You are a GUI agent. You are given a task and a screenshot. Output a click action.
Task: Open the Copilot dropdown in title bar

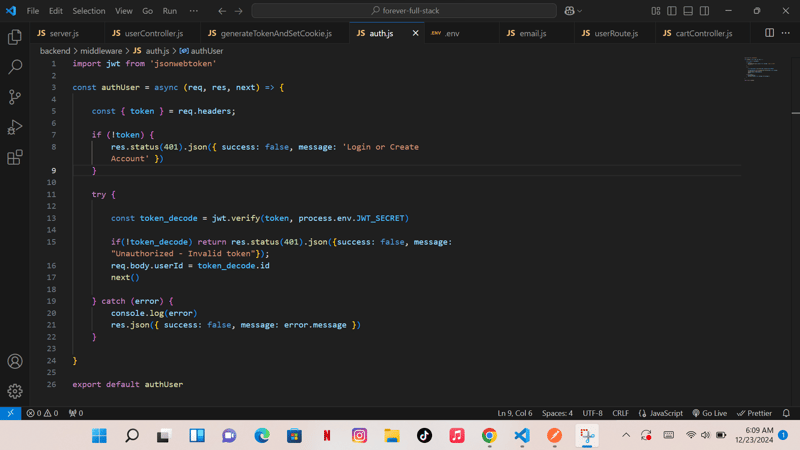574,11
